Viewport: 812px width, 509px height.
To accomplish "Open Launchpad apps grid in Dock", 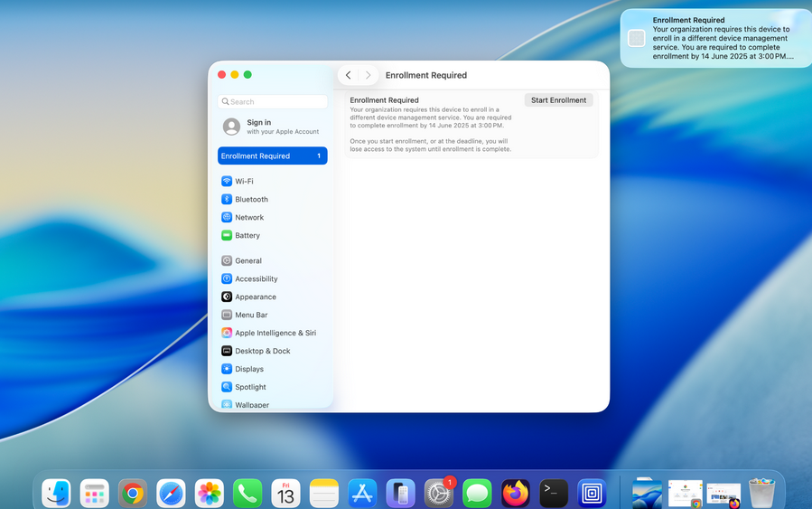I will pos(95,493).
